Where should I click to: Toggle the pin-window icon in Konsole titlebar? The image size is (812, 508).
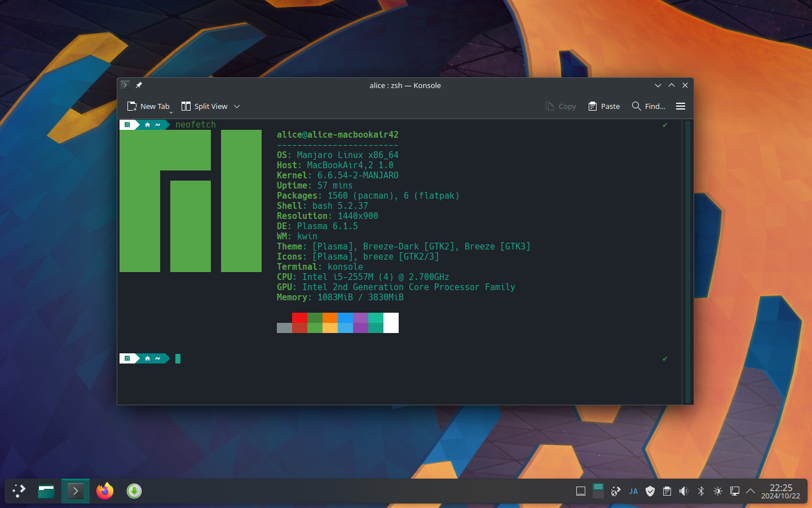coord(139,85)
